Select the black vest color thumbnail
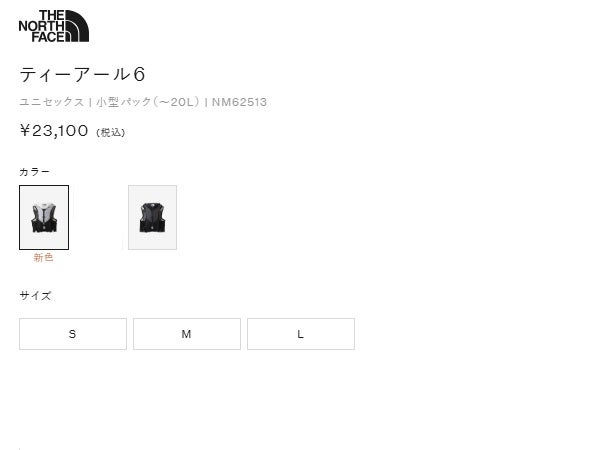The height and width of the screenshot is (450, 600). pyautogui.click(x=152, y=217)
